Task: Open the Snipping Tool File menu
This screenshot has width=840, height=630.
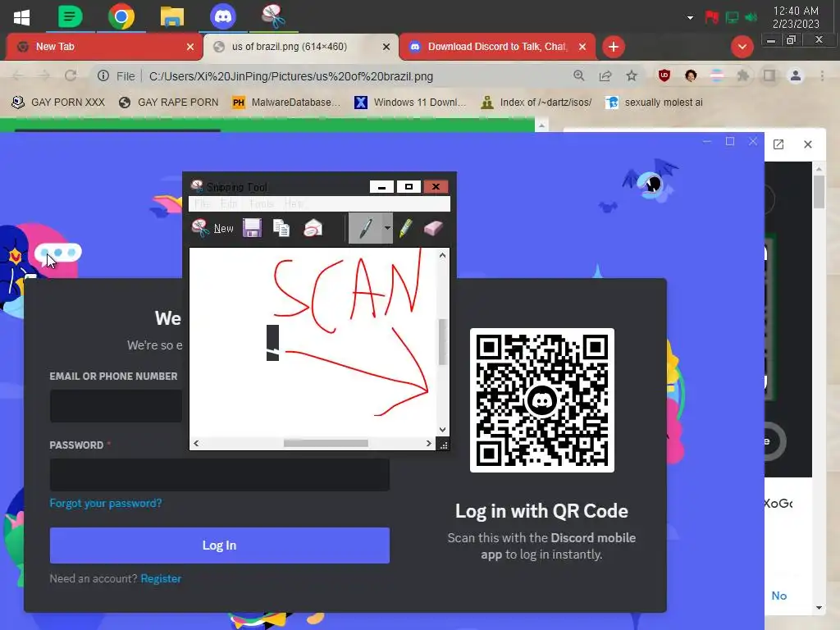Action: [202, 203]
